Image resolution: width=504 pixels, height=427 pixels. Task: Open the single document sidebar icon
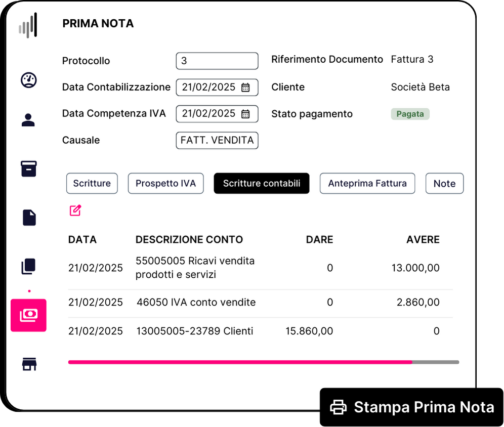point(29,218)
